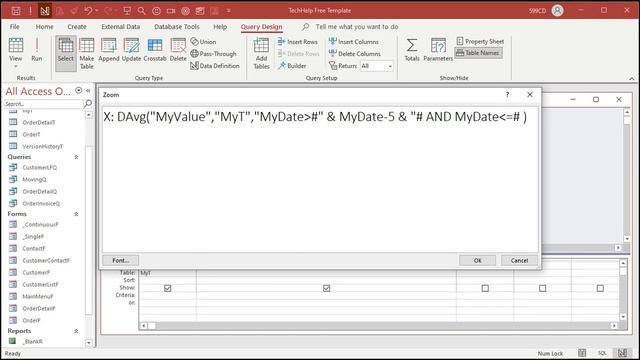Select the Pass-Through query option

(x=213, y=53)
